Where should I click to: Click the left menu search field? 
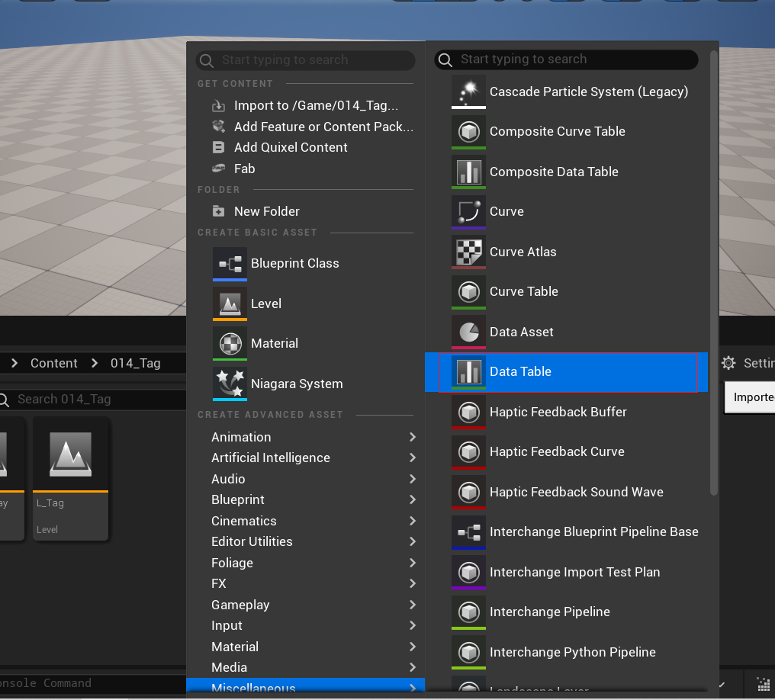[305, 60]
